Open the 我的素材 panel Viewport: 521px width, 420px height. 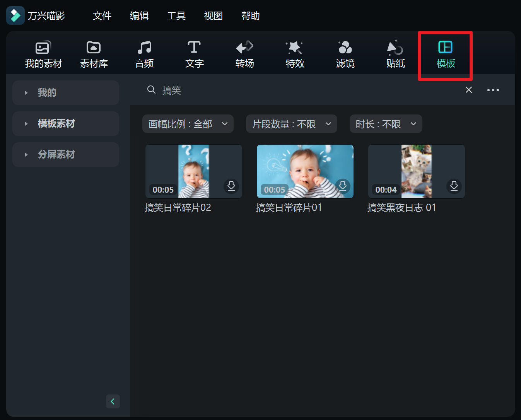(43, 53)
